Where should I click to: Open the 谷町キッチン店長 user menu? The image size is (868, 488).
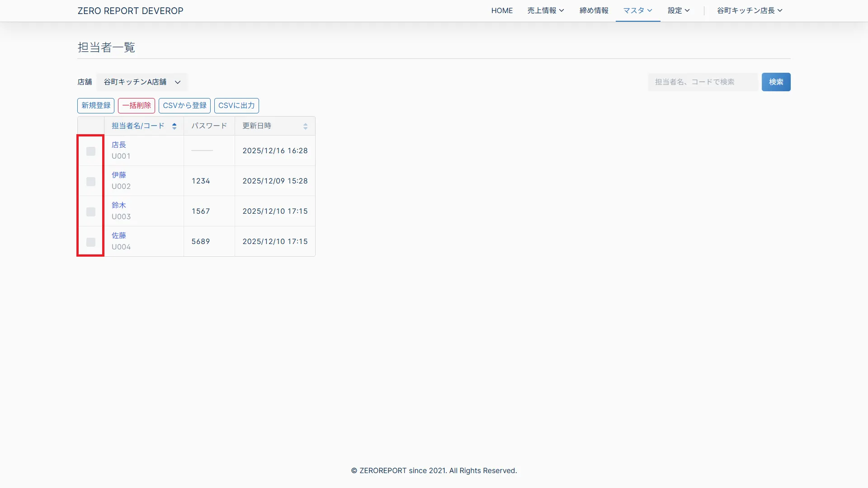coord(749,10)
